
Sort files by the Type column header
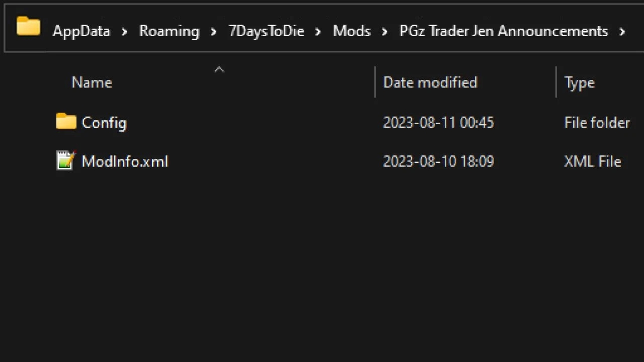click(579, 82)
